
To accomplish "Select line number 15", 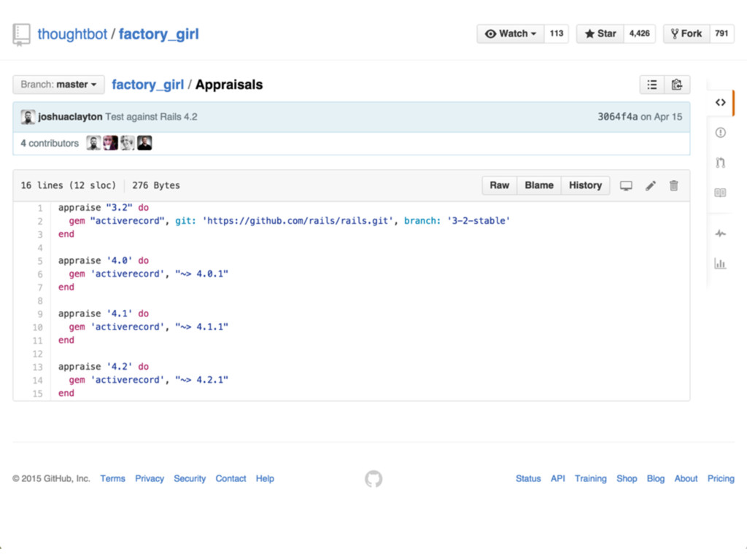I will (x=38, y=394).
